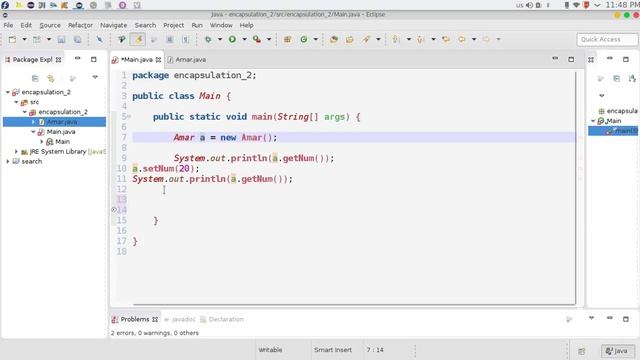Switch to the Declaration tab

click(x=222, y=319)
